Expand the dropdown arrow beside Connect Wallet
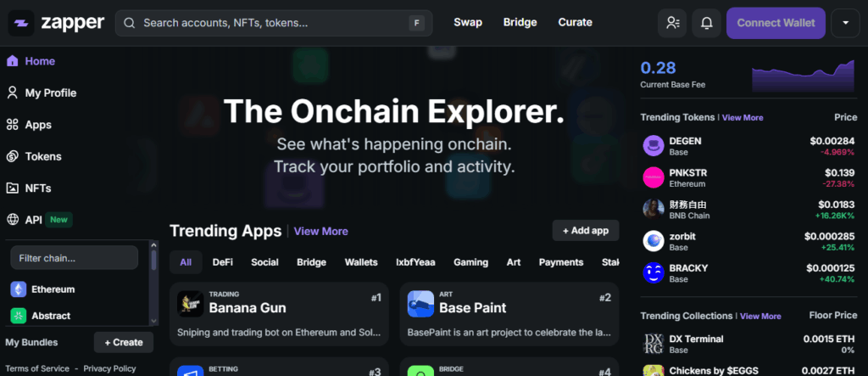This screenshot has height=376, width=868. (x=845, y=23)
